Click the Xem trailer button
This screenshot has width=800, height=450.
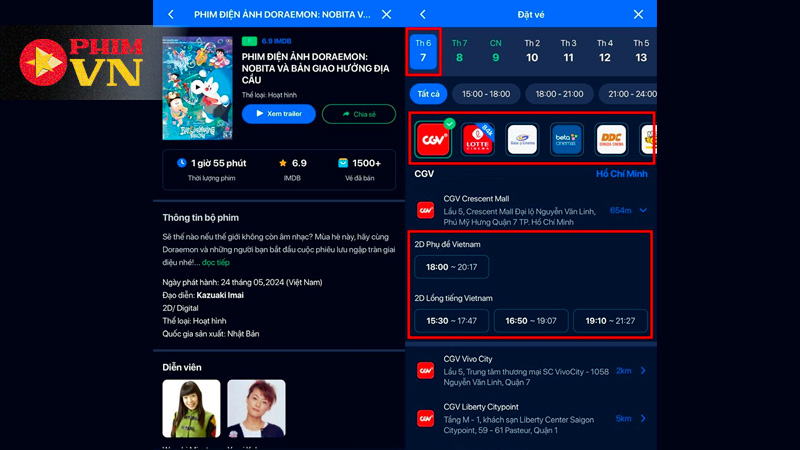[279, 114]
